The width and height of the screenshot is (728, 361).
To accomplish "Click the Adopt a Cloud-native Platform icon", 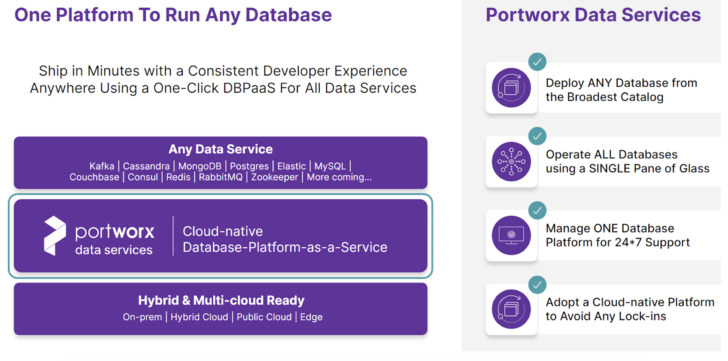I will (511, 309).
